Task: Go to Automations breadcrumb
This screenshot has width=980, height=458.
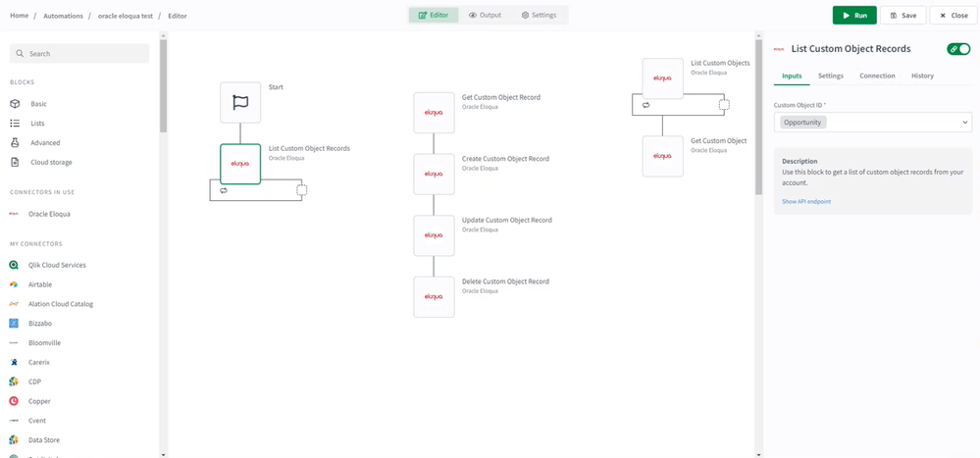Action: 63,16
